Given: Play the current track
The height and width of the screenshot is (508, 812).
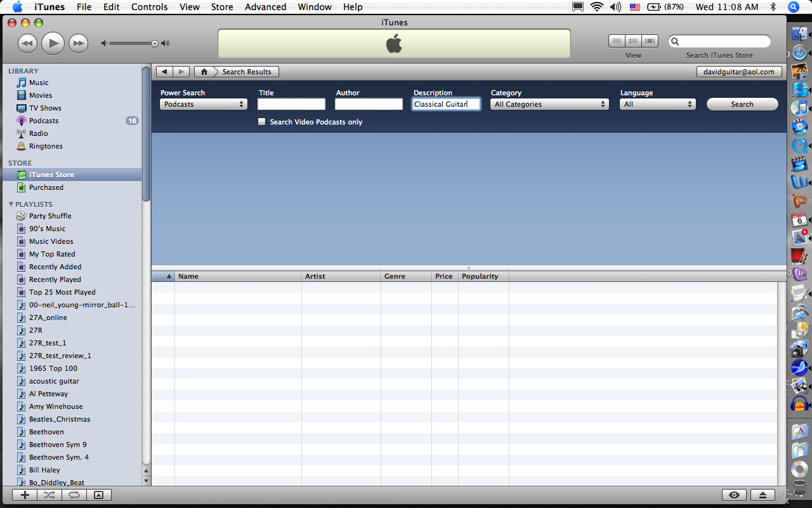Looking at the screenshot, I should click(x=53, y=43).
